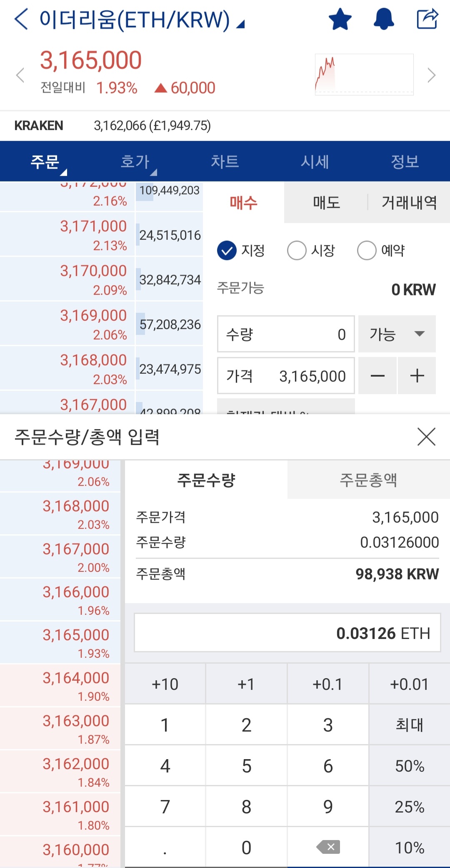Open price alert bell icon
The image size is (450, 868).
click(x=384, y=19)
